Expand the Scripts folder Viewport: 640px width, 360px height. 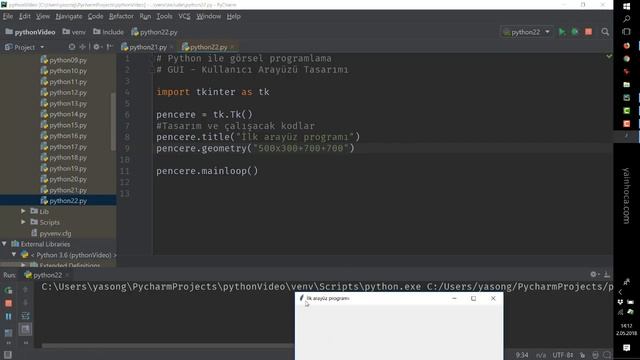(x=23, y=222)
